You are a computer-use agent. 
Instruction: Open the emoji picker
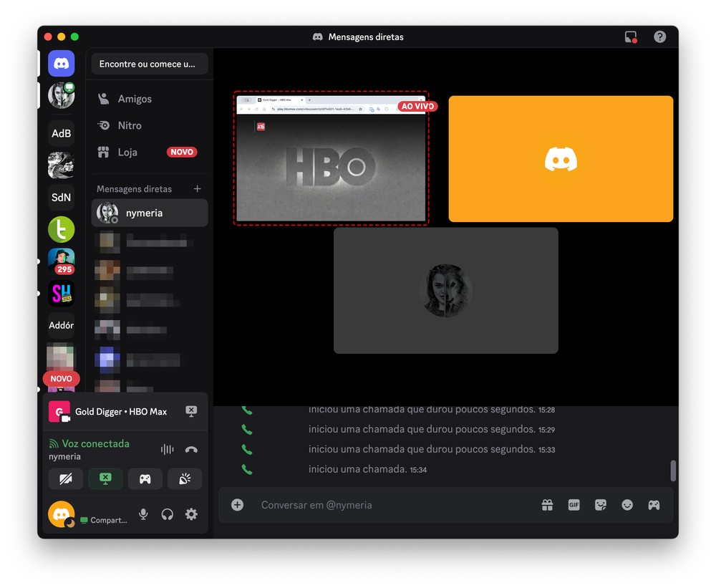[627, 505]
